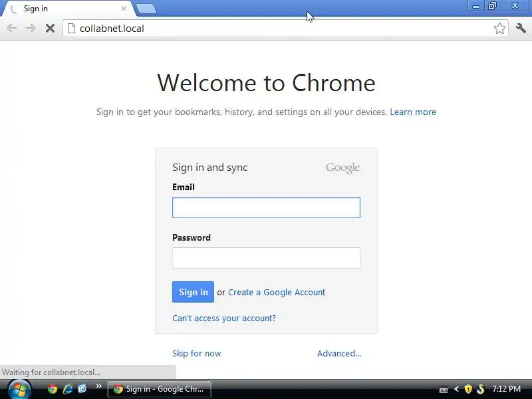The width and height of the screenshot is (532, 399).
Task: Show hidden system tray icons
Action: (x=456, y=389)
